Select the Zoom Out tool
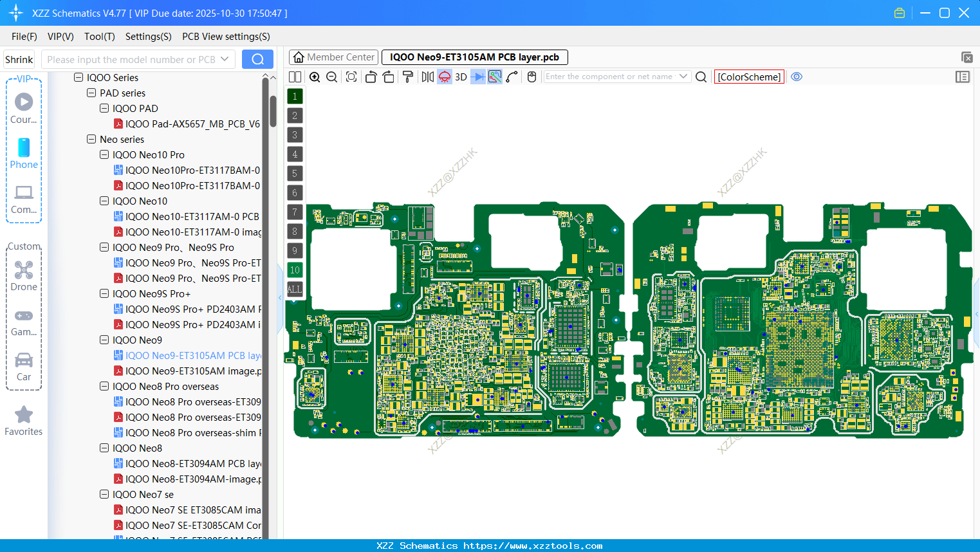The image size is (980, 552). [x=331, y=77]
